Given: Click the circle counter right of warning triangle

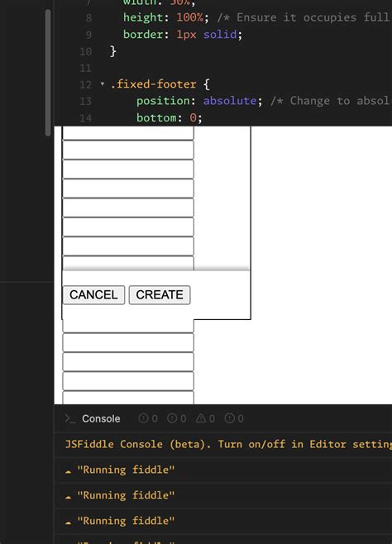Looking at the screenshot, I should [x=234, y=418].
